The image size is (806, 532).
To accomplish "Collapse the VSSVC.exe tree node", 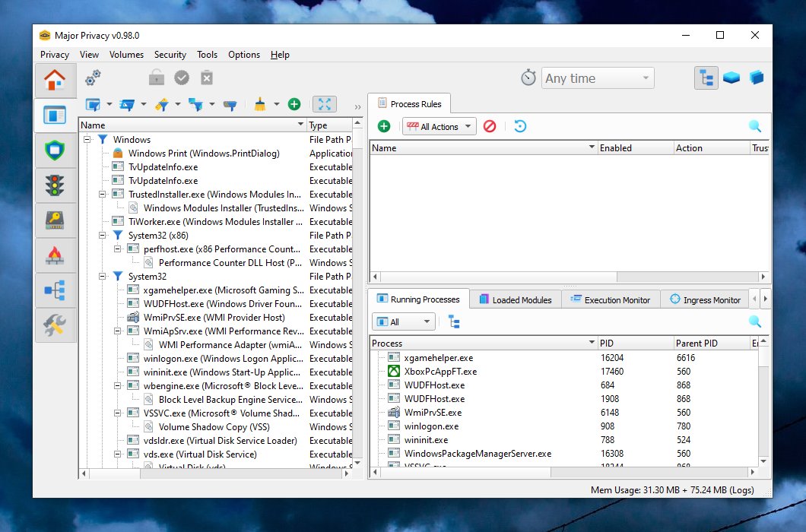I will tap(118, 413).
